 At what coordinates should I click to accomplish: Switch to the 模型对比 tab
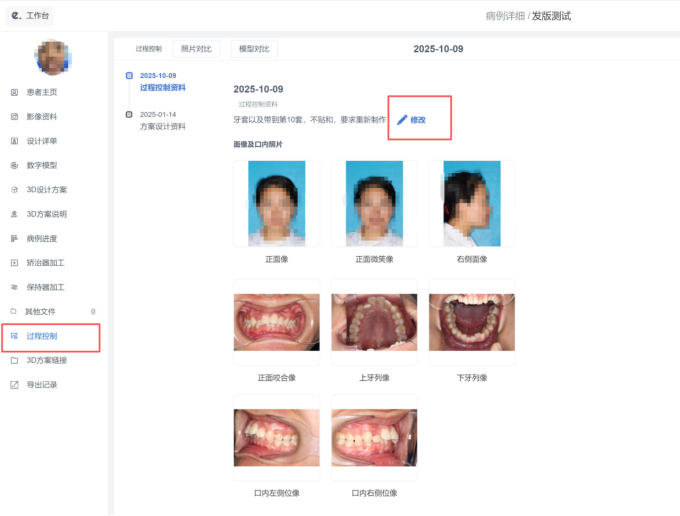[253, 48]
